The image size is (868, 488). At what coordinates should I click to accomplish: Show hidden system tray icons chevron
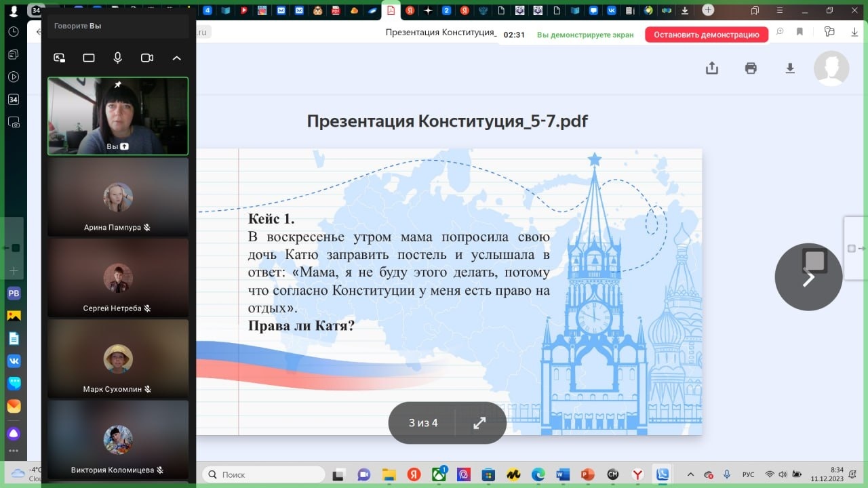(690, 474)
